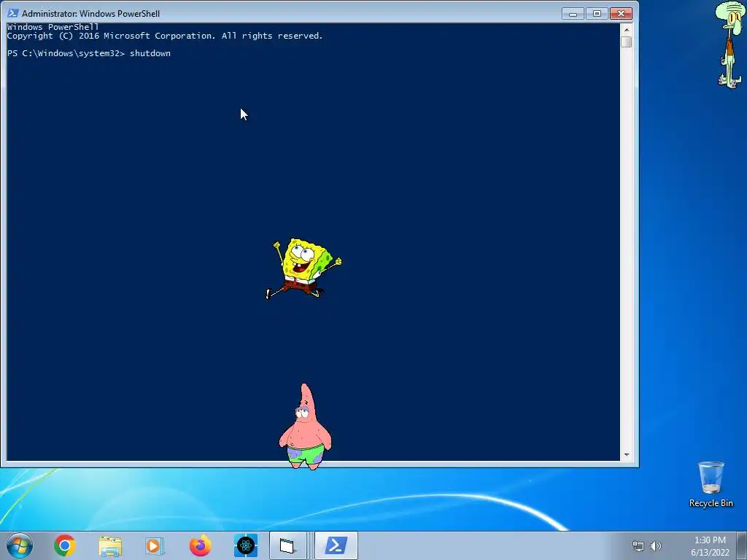Click the "PS C:\Windows\system32>" prompt
This screenshot has width=747, height=560.
(x=66, y=53)
